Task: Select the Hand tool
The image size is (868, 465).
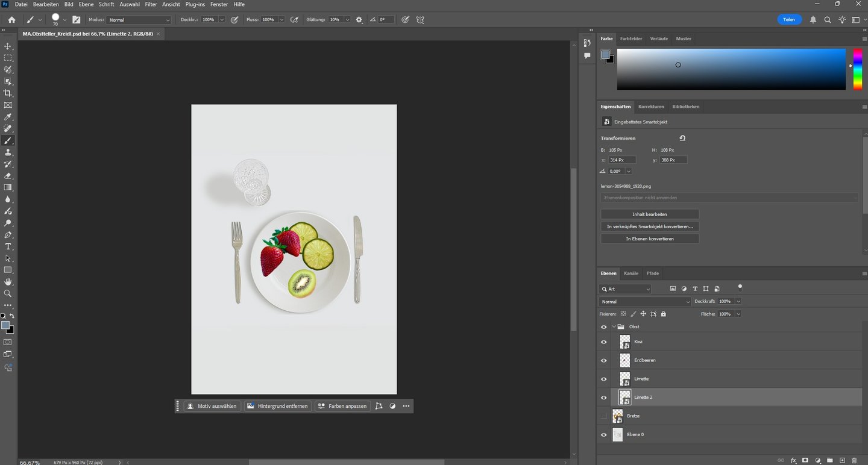Action: 8,282
